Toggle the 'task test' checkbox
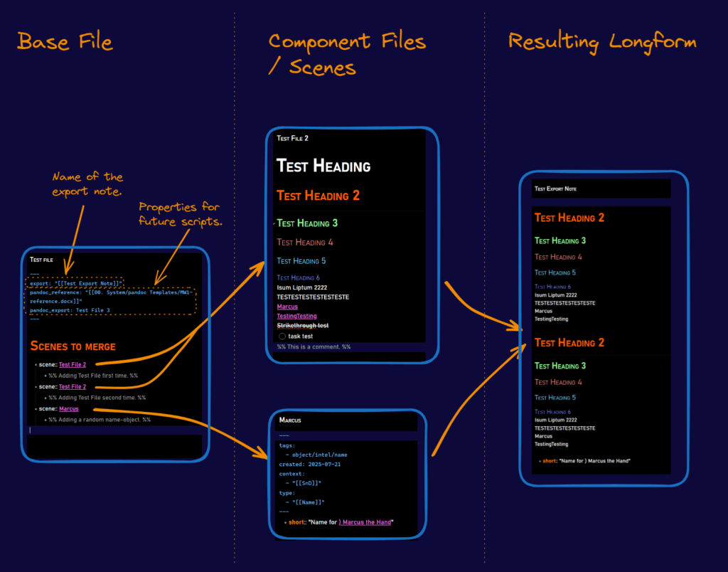Image resolution: width=728 pixels, height=572 pixels. pos(282,336)
